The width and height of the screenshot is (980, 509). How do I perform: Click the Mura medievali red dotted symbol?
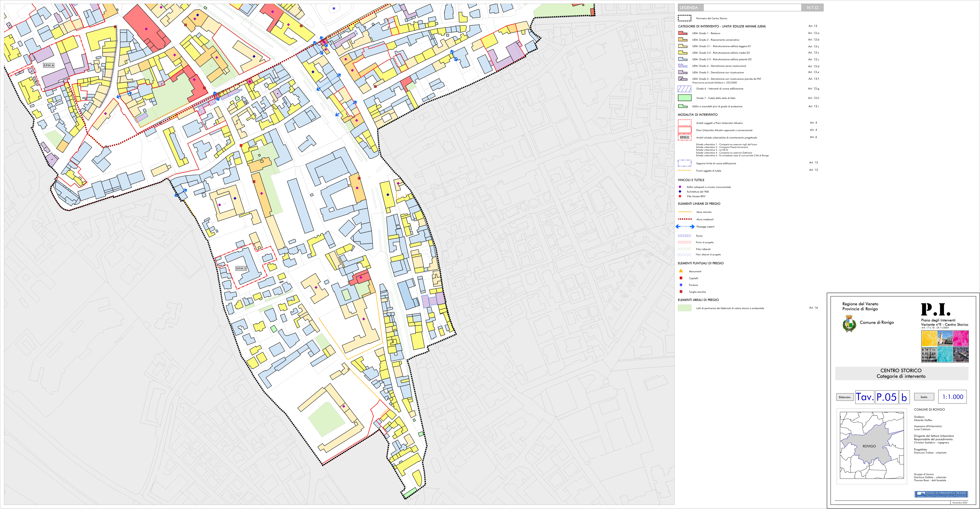[685, 219]
